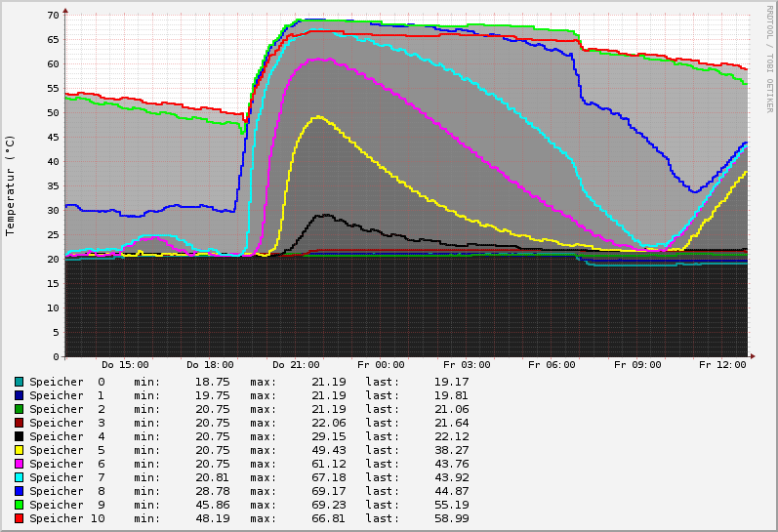Click the Speicher 1 dark blue legend swatch
This screenshot has width=778, height=532.
19,395
